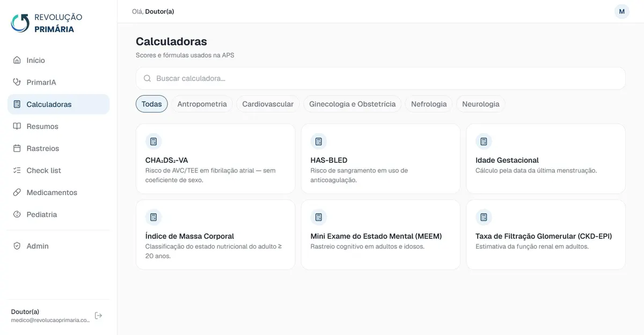644x335 pixels.
Task: Open the Idade Gestacional calculator title
Action: [x=507, y=160]
